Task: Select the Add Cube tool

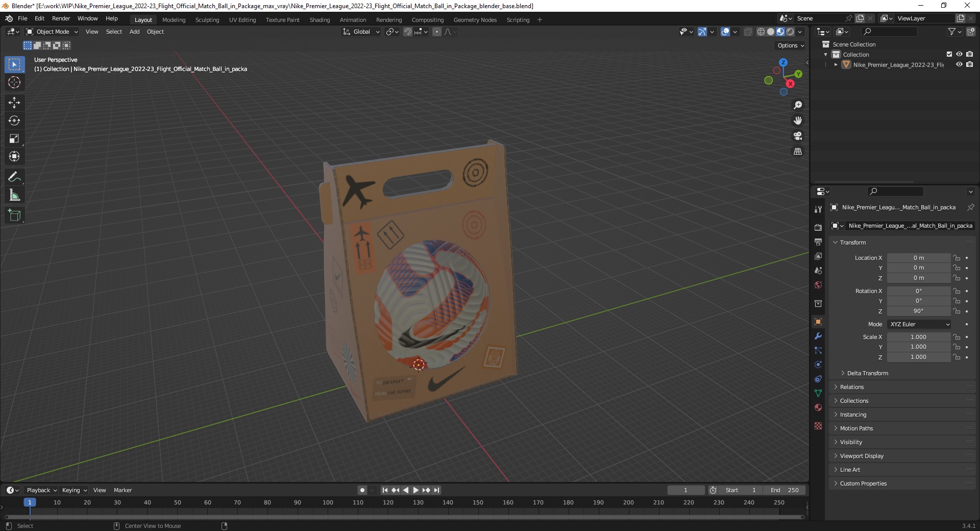Action: pyautogui.click(x=14, y=215)
